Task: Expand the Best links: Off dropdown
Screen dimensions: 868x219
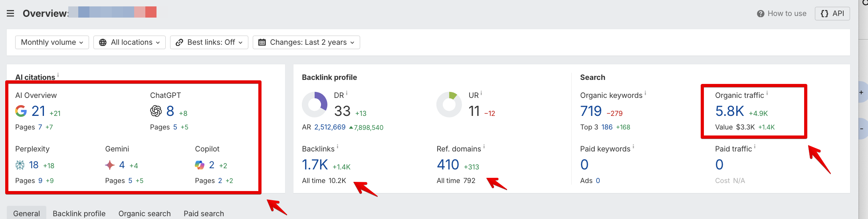Action: tap(209, 42)
